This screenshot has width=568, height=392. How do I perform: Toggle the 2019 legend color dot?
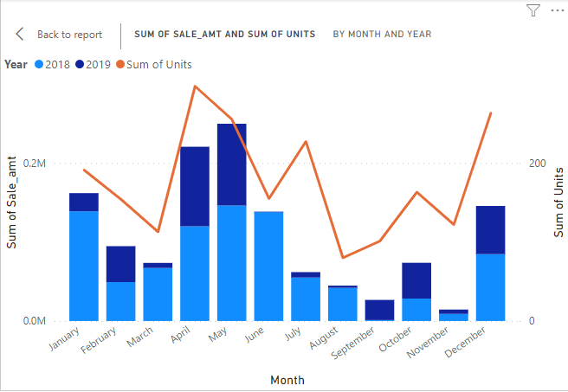coord(80,64)
